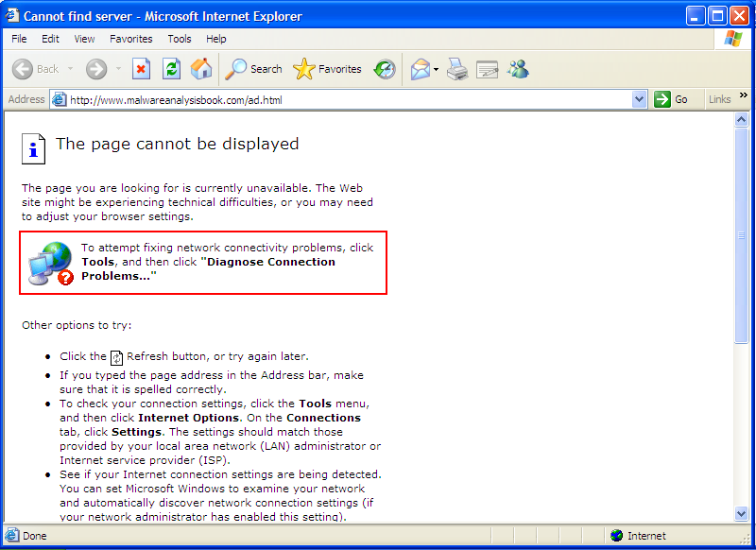
Task: Click inside the address bar URL field
Action: click(340, 99)
